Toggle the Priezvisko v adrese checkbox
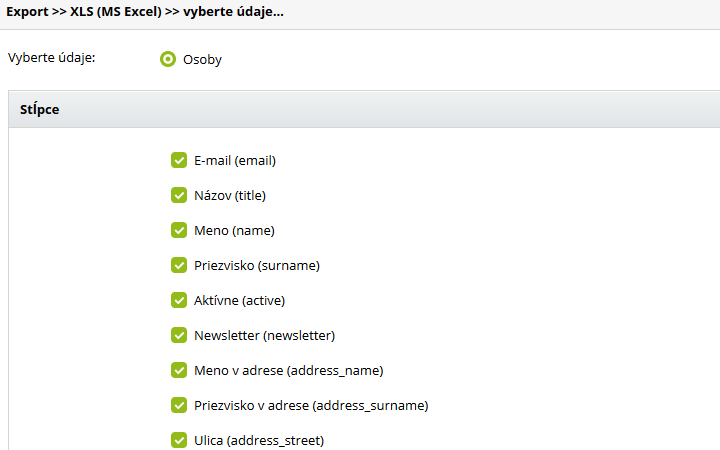Viewport: 720px width, 450px height. (179, 405)
